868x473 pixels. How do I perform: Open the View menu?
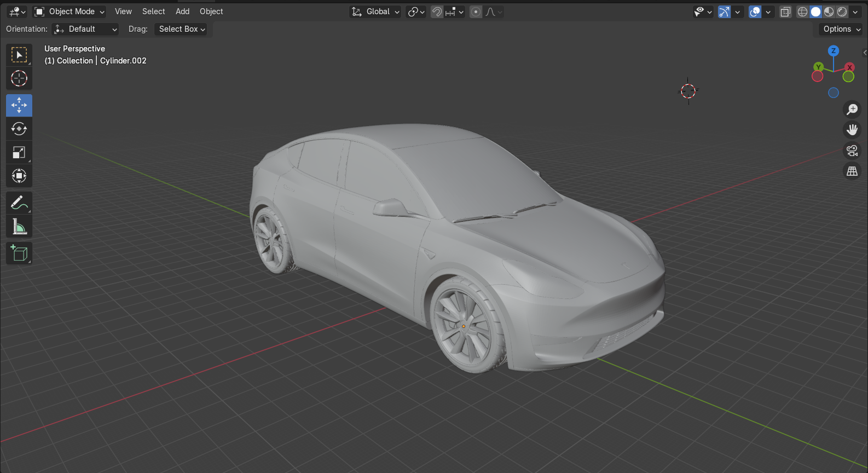(x=123, y=11)
